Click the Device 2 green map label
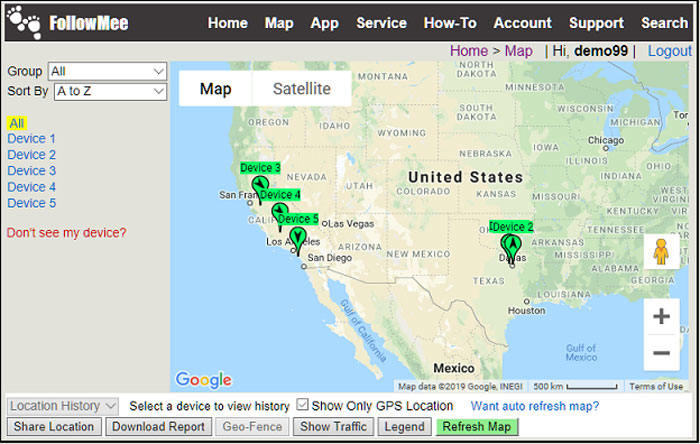 click(x=511, y=227)
